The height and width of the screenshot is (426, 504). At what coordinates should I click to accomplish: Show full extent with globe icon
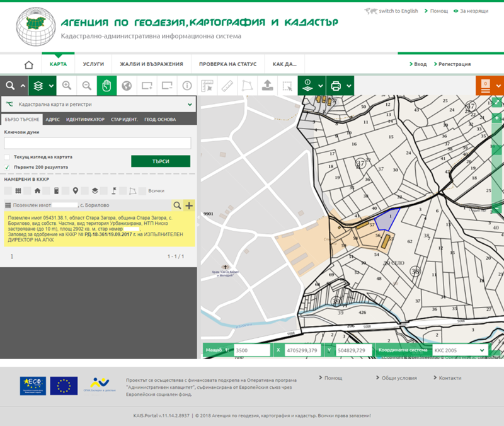click(127, 85)
